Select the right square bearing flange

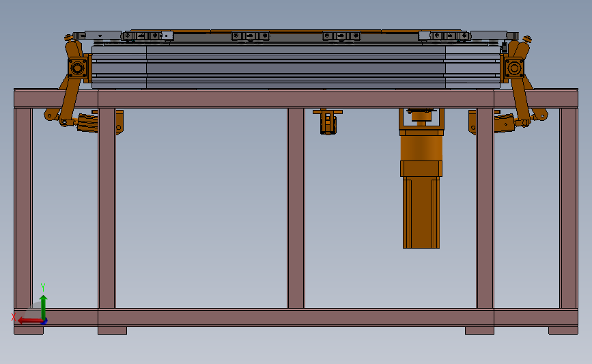[514, 68]
